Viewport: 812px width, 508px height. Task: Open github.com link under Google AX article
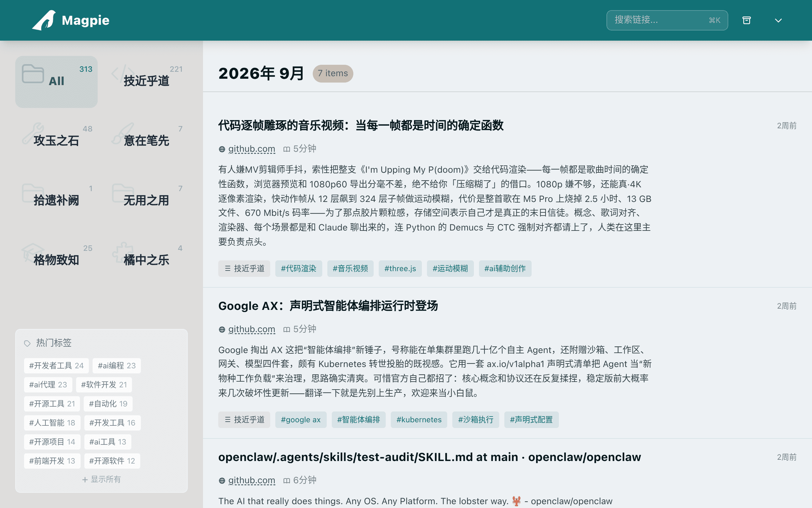(252, 329)
